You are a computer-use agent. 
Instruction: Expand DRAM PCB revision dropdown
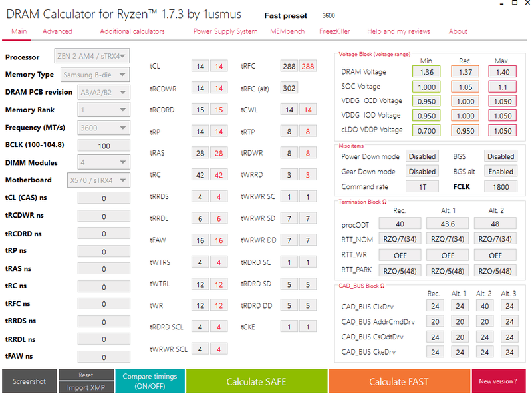pyautogui.click(x=104, y=92)
